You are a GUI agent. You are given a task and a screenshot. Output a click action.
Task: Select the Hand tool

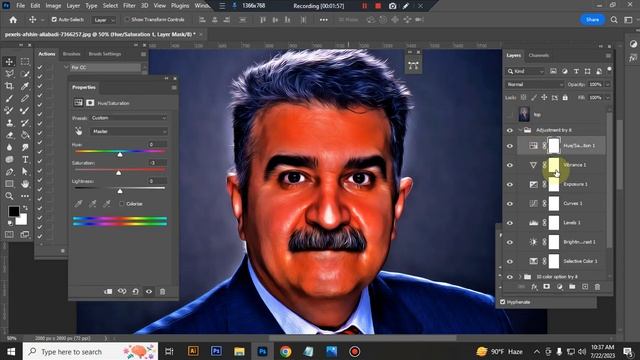25,184
